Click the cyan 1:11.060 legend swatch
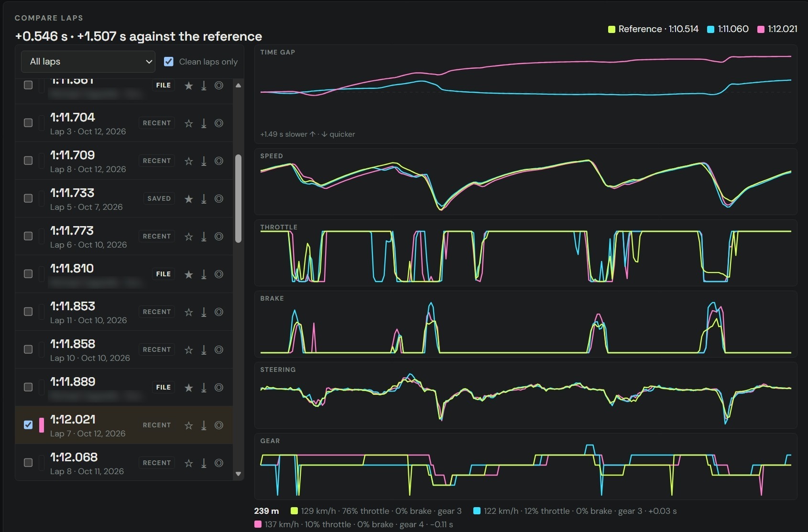 pos(710,29)
